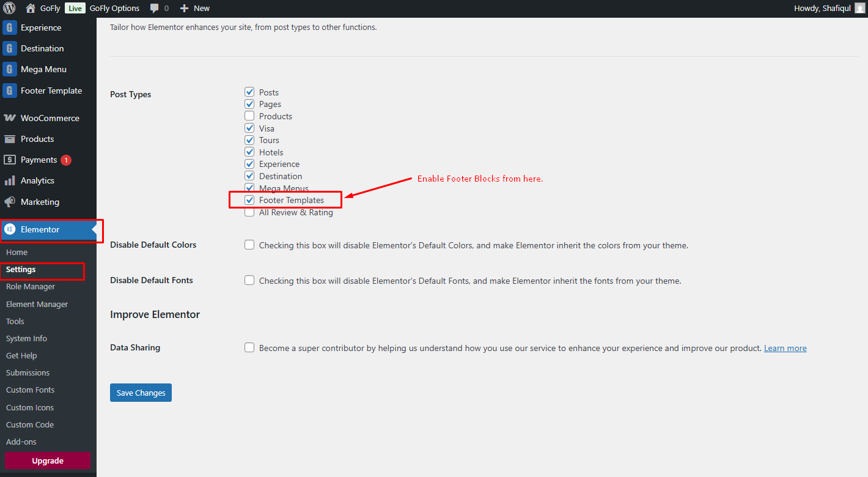
Task: Check the Disable Default Colors box
Action: pos(249,245)
